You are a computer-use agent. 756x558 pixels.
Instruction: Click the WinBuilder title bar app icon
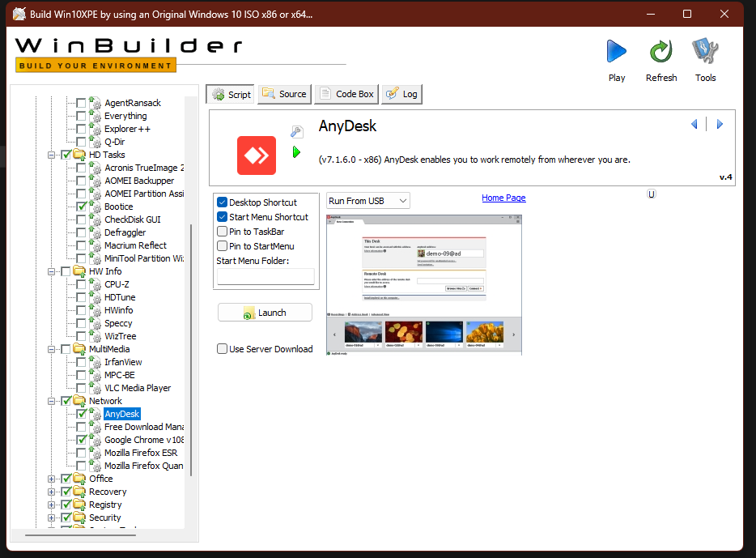(19, 14)
